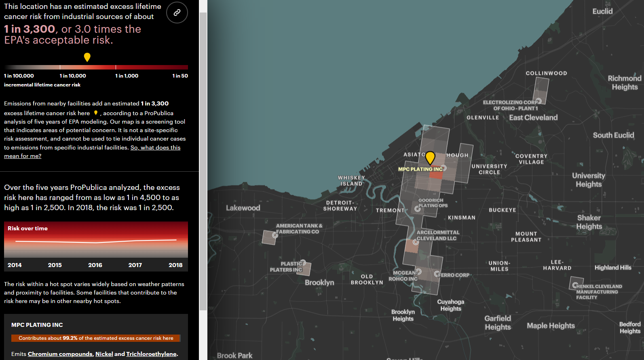Select the Electrolizing Corp of Ohio marker

point(538,101)
